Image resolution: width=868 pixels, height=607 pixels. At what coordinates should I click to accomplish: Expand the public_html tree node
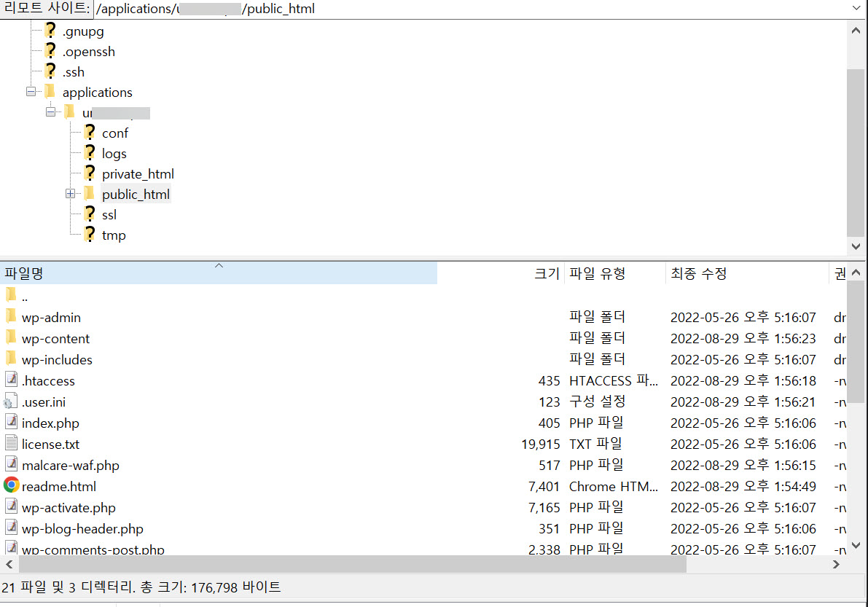coord(70,194)
